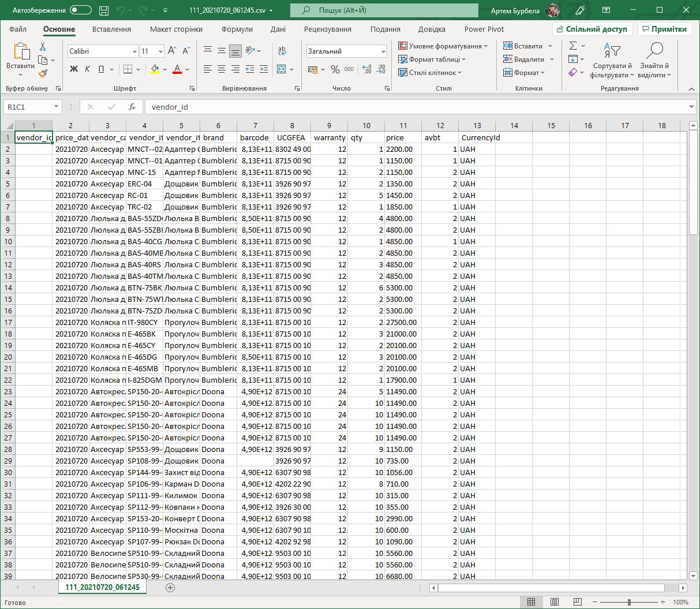Toggle the AutoSave switch
This screenshot has width=700, height=609.
(80, 10)
